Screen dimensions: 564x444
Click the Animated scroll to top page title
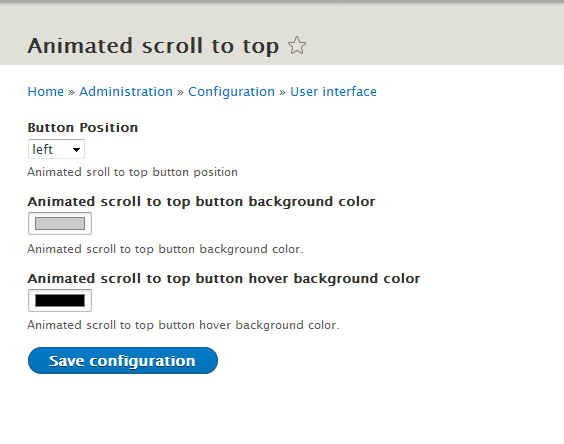(x=153, y=46)
